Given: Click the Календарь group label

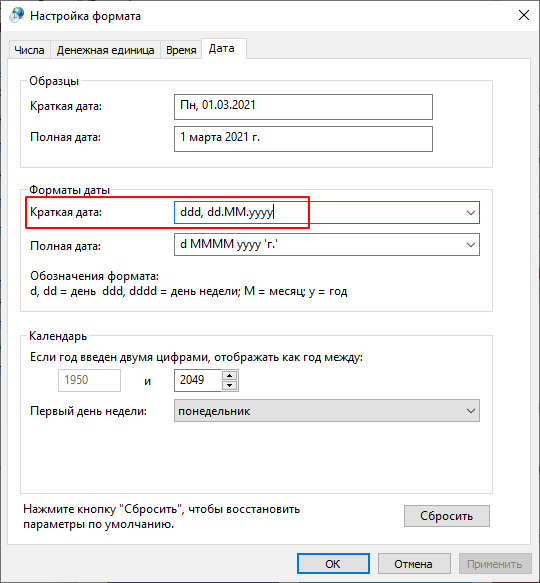Looking at the screenshot, I should [58, 336].
